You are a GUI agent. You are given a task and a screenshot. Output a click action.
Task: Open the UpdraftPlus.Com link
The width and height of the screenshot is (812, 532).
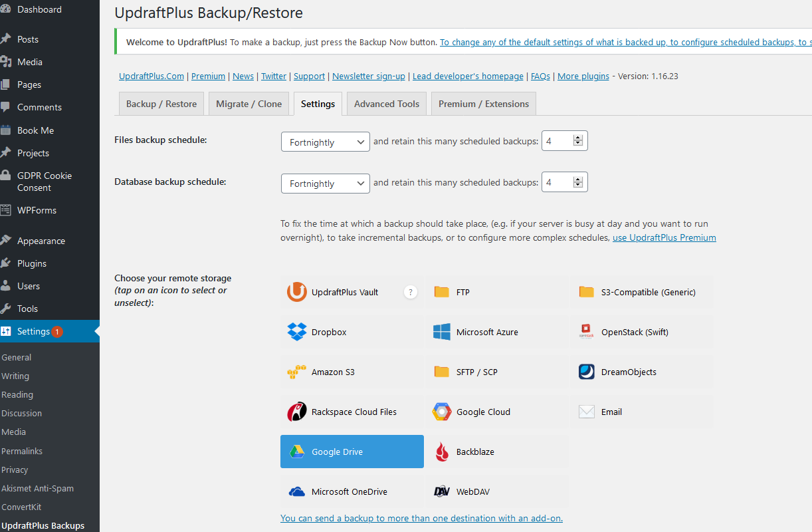coord(152,76)
